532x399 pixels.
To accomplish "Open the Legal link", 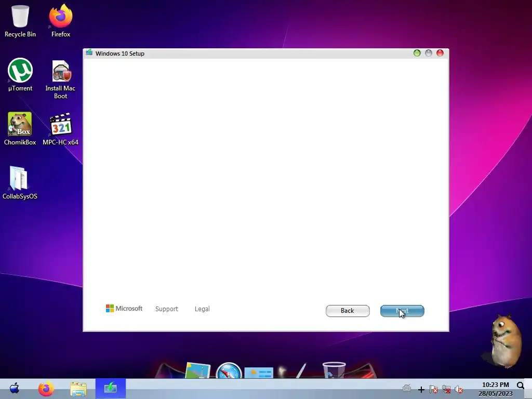I will click(202, 309).
